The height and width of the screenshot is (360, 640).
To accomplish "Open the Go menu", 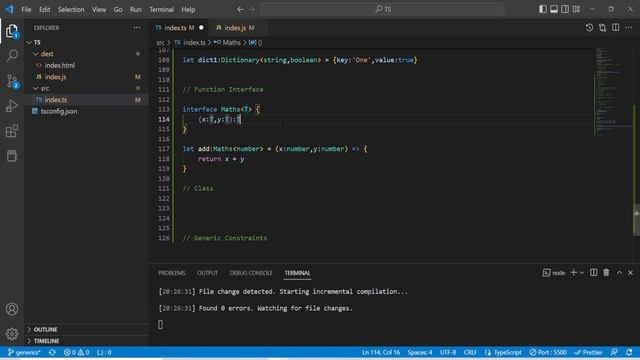I will 118,9.
